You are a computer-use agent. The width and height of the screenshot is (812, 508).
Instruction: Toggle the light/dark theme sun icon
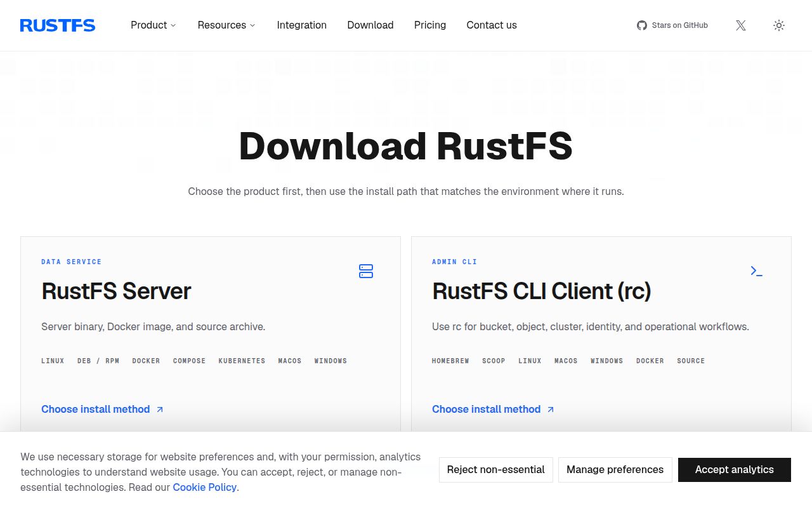click(779, 25)
